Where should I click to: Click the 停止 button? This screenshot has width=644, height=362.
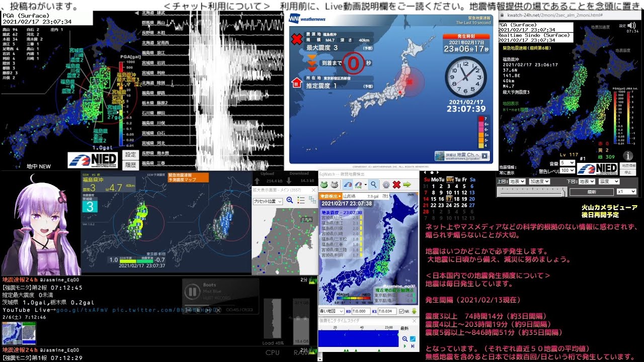[x=628, y=171]
